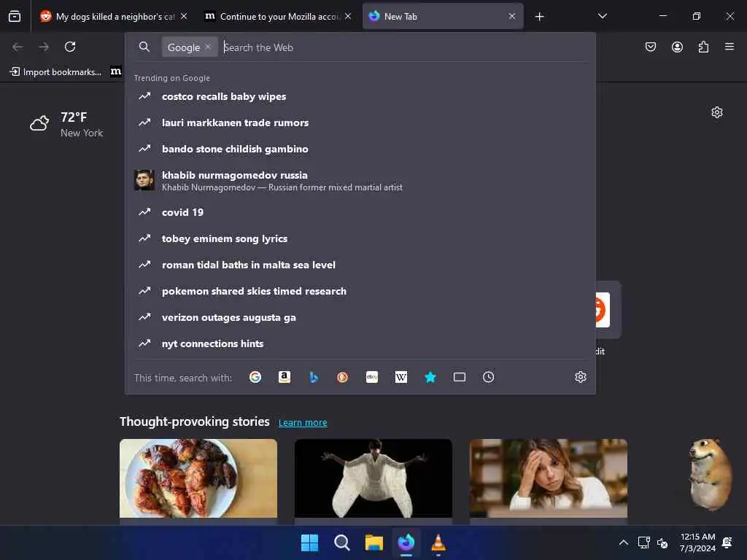Select suggestion nyt connections hints
Screen dimensions: 747x560
360,343
